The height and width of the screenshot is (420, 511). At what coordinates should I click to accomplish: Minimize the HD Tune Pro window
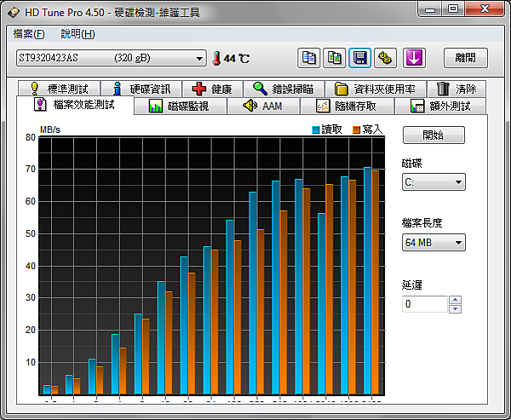pos(430,9)
